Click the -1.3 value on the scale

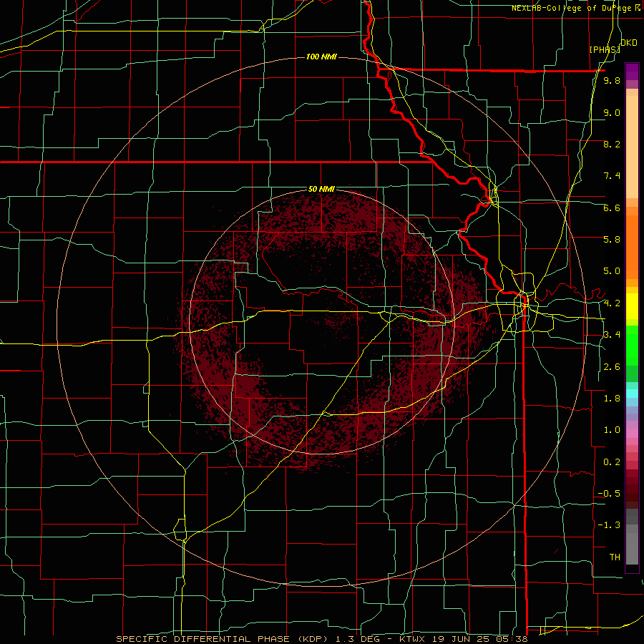pyautogui.click(x=609, y=525)
